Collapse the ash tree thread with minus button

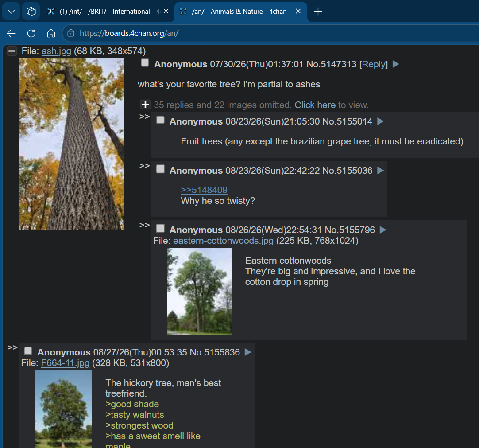point(12,51)
